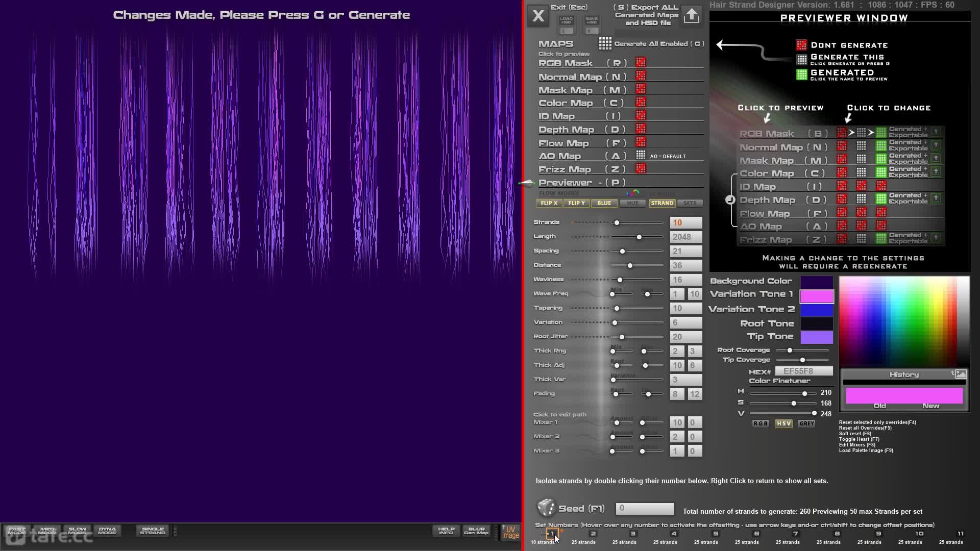Toggle the Frizz Map generate state icon
Screen dimensions: 980x551
point(641,168)
